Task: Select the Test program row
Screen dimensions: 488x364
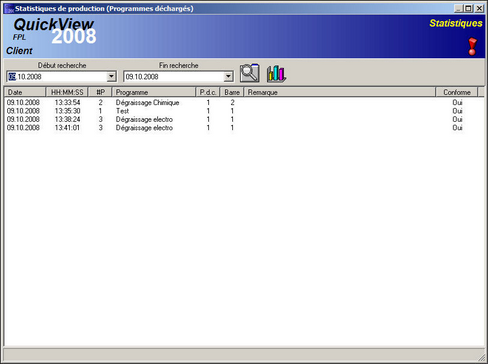Action: [x=244, y=111]
